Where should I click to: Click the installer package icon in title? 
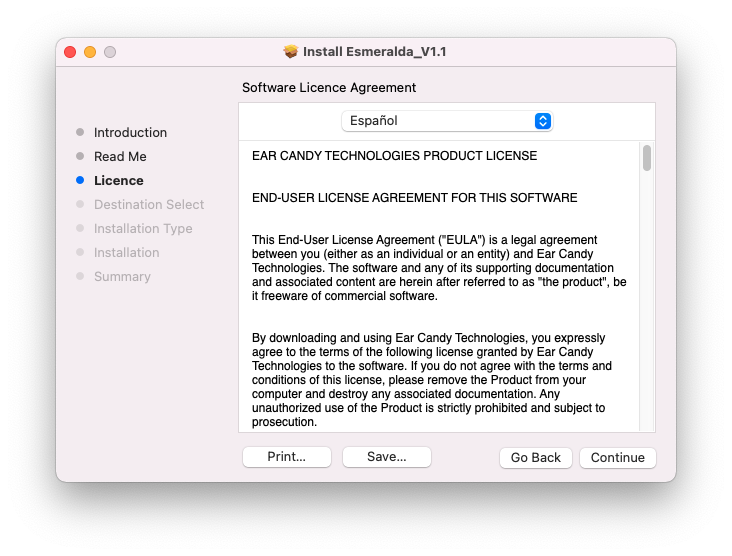click(x=290, y=51)
